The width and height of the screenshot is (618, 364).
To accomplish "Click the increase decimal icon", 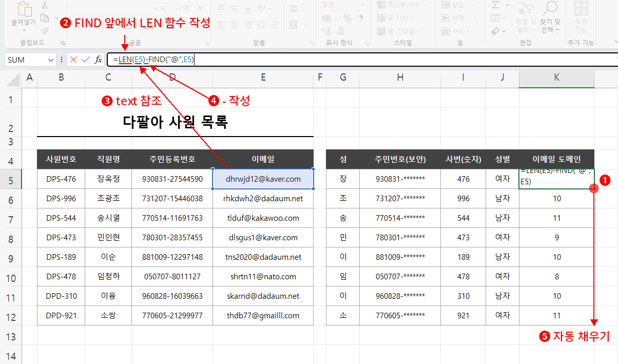I will [327, 32].
